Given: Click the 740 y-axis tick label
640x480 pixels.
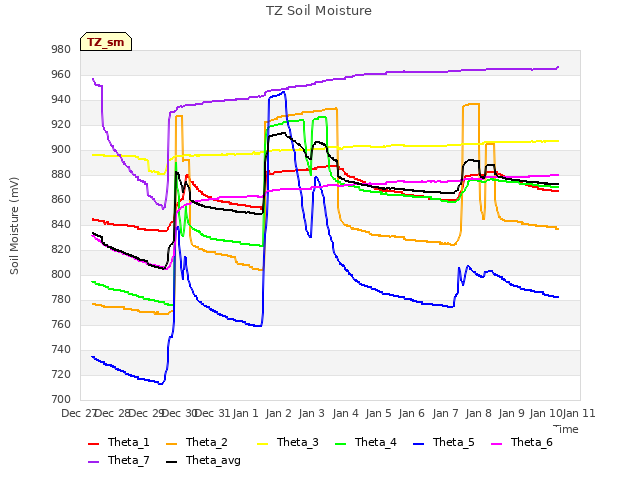Looking at the screenshot, I should [x=61, y=350].
